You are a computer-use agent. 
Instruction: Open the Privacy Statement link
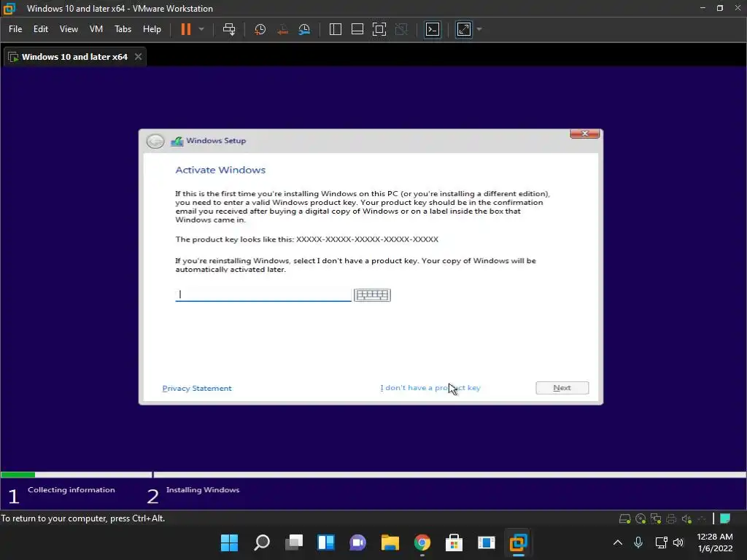(197, 388)
